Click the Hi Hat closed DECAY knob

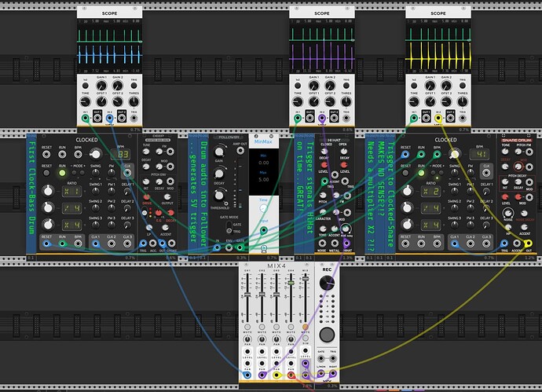324,151
